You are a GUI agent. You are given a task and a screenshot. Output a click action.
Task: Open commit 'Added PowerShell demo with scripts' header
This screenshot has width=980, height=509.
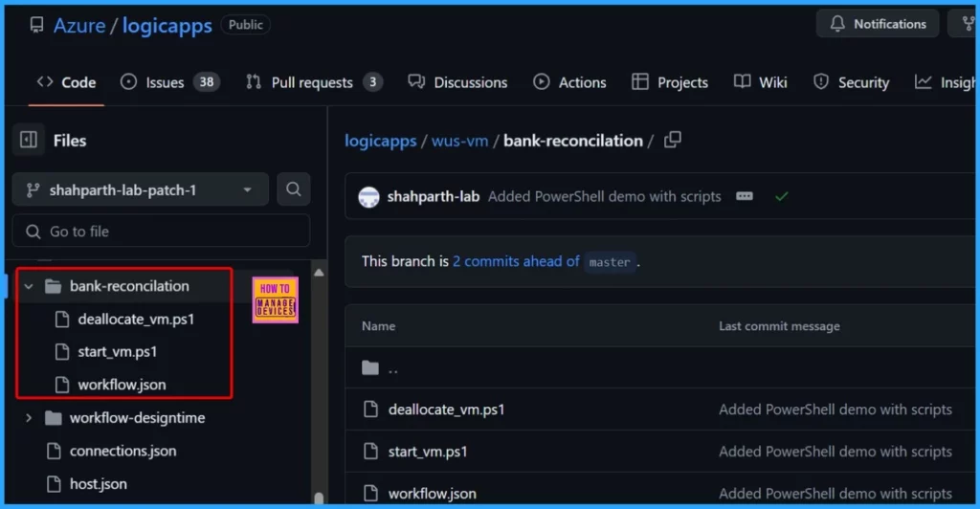[x=605, y=197]
